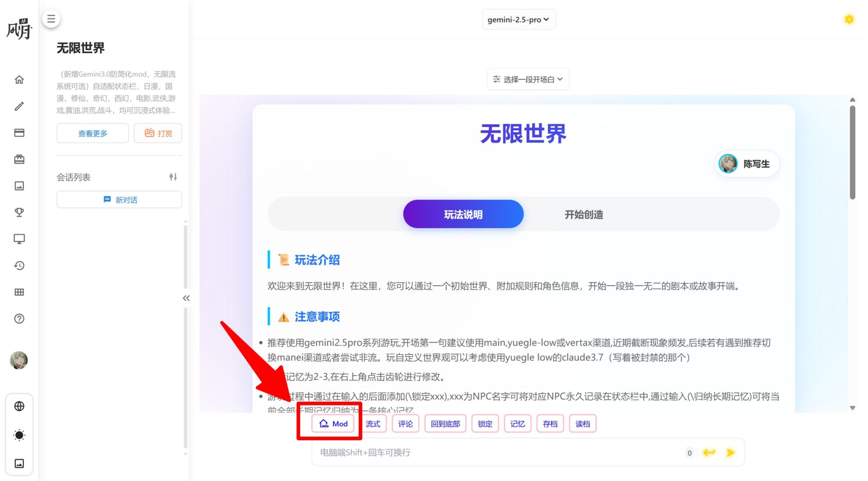
Task: Click the history clock icon in sidebar
Action: (x=19, y=266)
